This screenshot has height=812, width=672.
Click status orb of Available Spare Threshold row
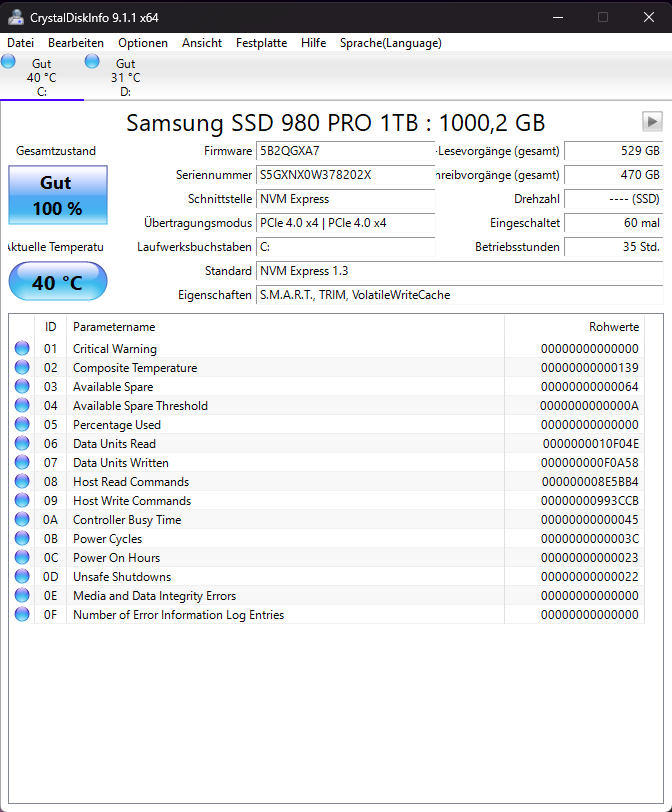pyautogui.click(x=22, y=405)
